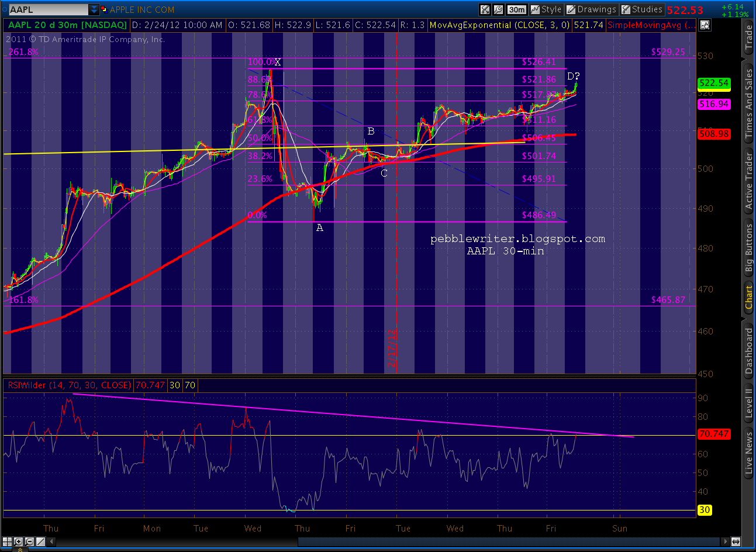Switch to the Trade side tab
This screenshot has height=552, width=756.
(748, 38)
